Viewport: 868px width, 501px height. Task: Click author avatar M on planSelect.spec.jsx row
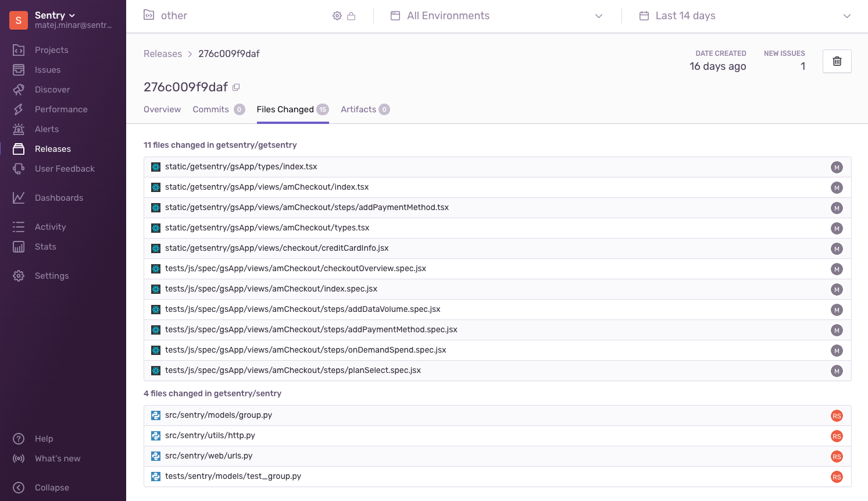[x=837, y=371]
